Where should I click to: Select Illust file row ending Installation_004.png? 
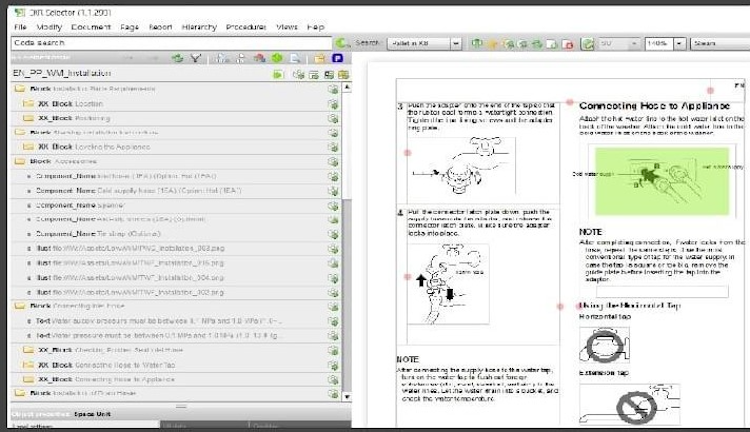point(176,277)
